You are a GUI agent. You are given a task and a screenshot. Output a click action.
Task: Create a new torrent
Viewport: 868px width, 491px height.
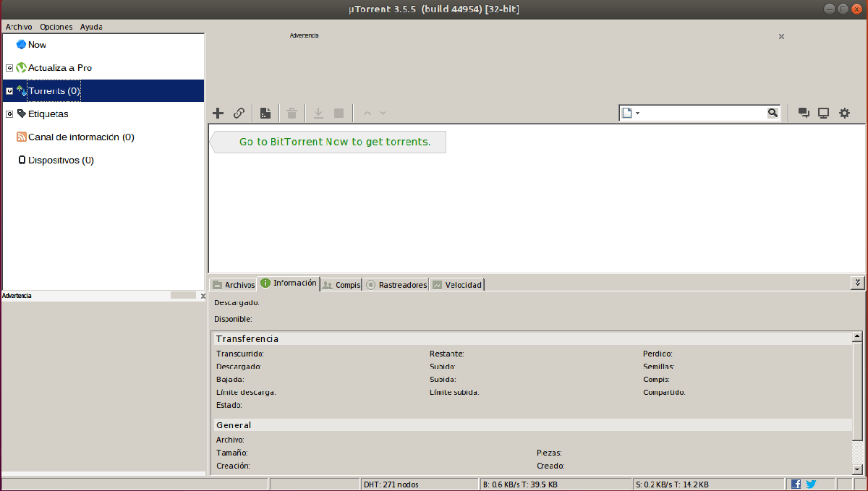(x=265, y=113)
